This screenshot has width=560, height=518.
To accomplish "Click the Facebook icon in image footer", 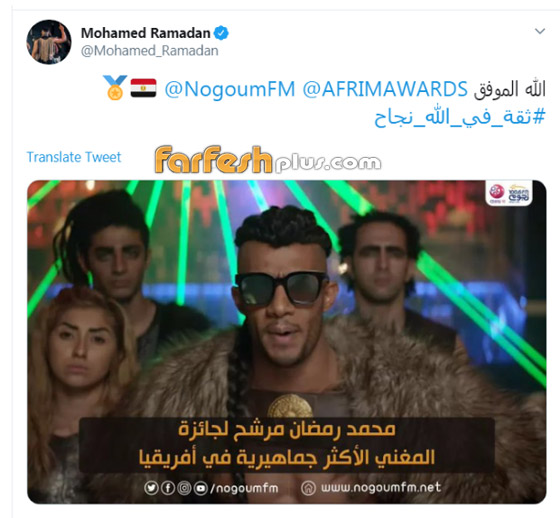I will click(x=168, y=488).
